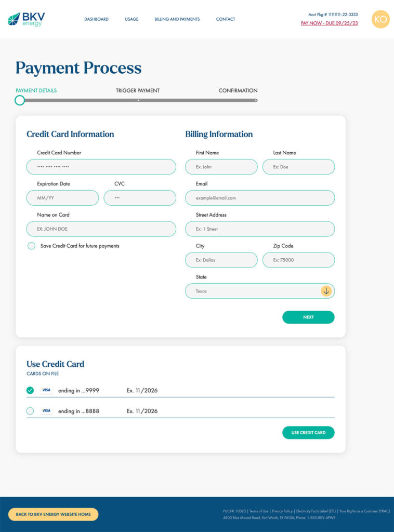Follow the Pay Now due 09/25/23 link
Image resolution: width=394 pixels, height=532 pixels.
click(329, 23)
